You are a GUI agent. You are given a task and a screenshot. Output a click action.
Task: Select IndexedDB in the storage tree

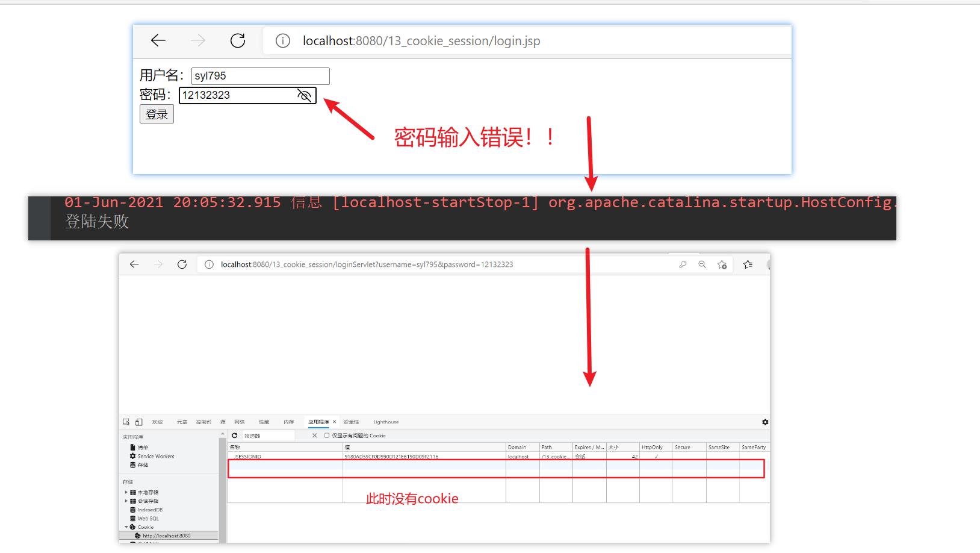coord(150,510)
